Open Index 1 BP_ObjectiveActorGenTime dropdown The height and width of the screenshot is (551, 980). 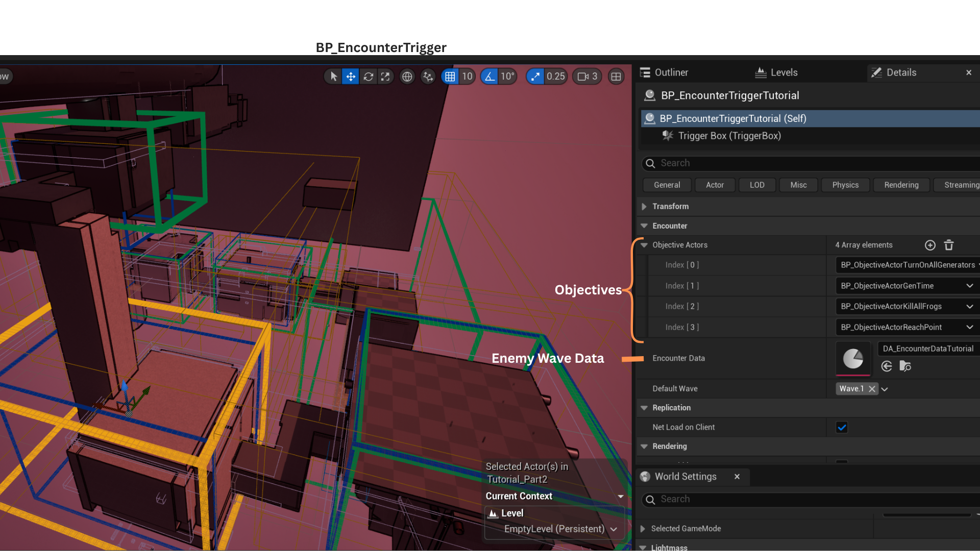pyautogui.click(x=969, y=286)
